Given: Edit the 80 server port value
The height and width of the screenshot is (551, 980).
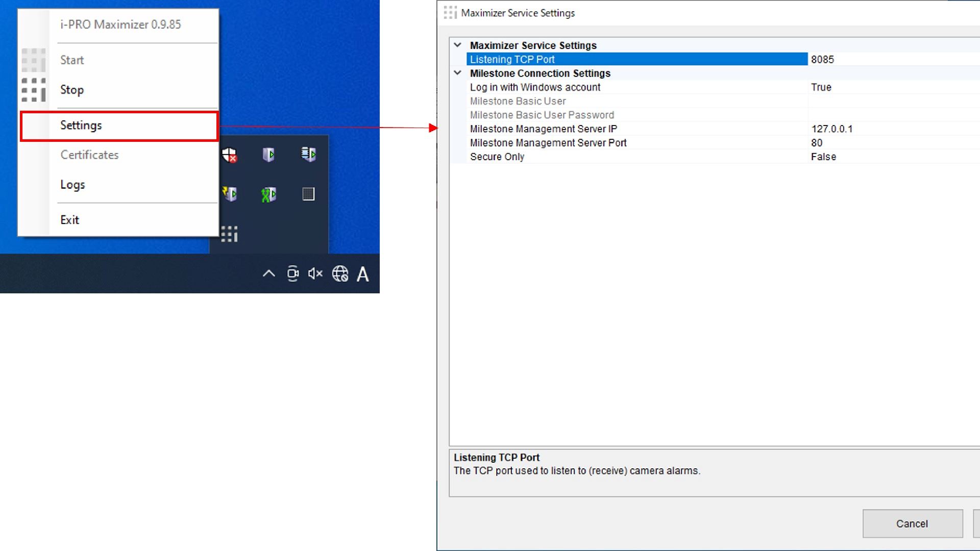Looking at the screenshot, I should click(x=894, y=143).
